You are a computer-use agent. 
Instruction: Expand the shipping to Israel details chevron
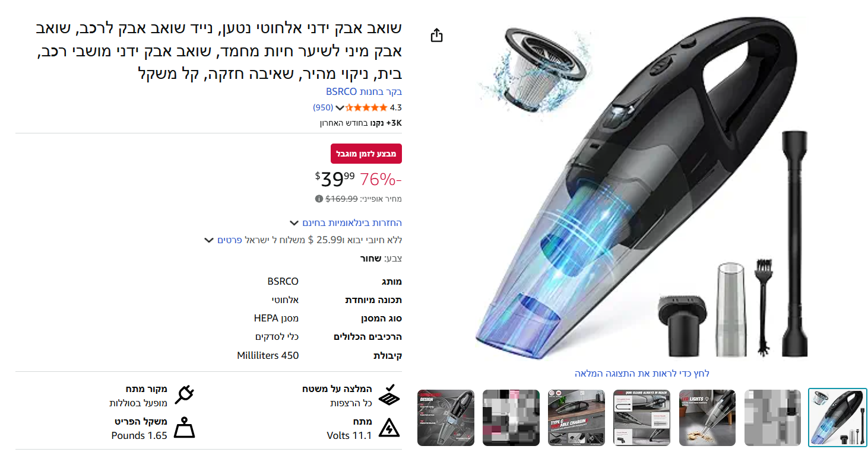point(208,240)
